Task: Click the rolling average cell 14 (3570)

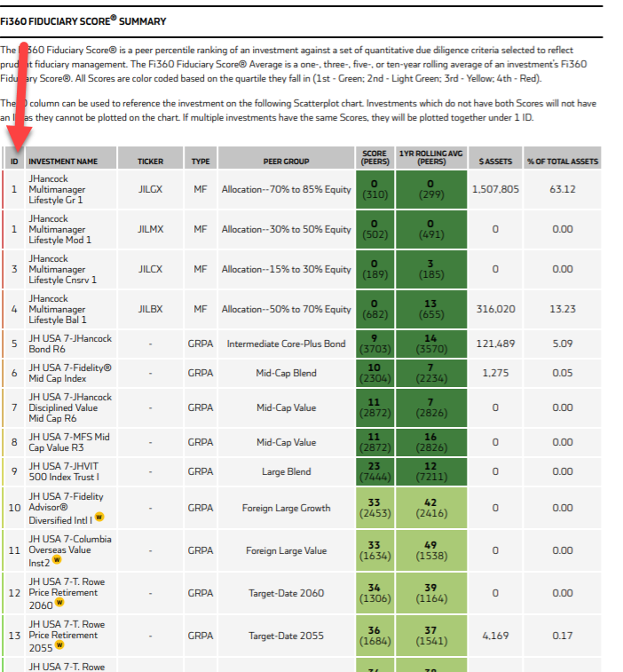Action: [x=431, y=344]
